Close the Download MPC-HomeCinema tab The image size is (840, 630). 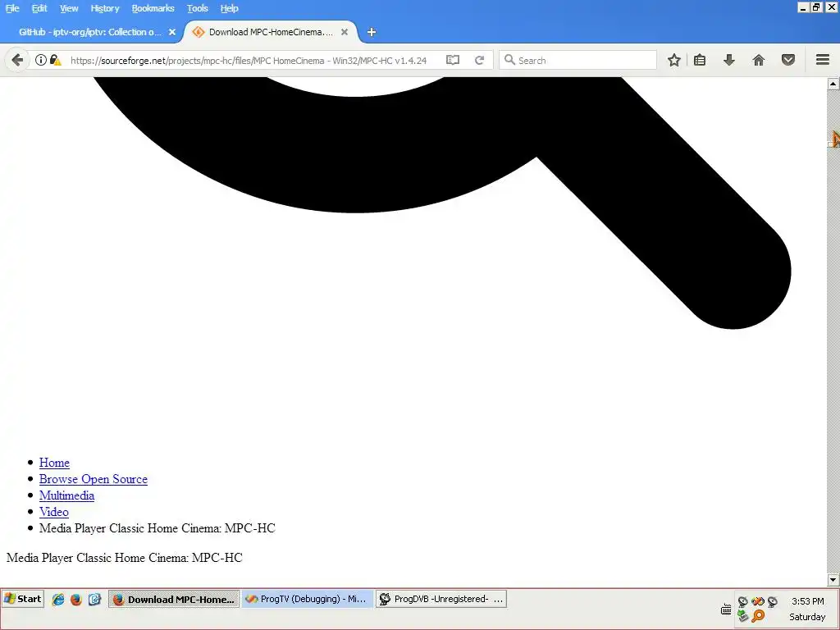[x=345, y=32]
